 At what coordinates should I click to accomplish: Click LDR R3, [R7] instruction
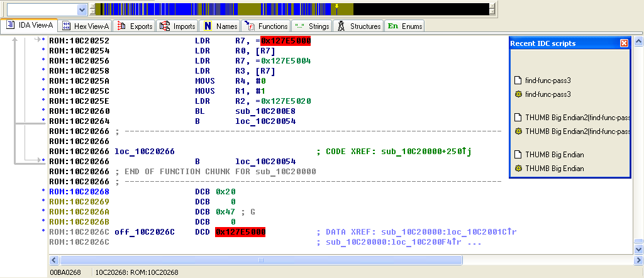pyautogui.click(x=235, y=71)
